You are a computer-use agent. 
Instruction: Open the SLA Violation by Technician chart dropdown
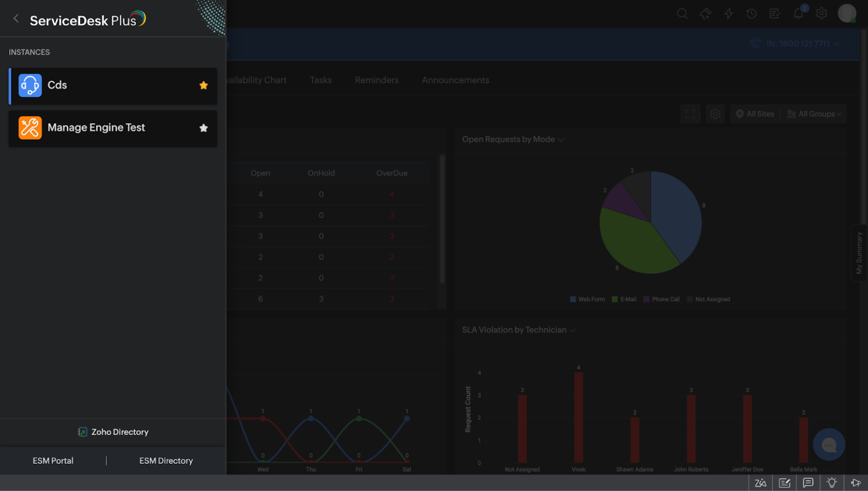coord(572,330)
